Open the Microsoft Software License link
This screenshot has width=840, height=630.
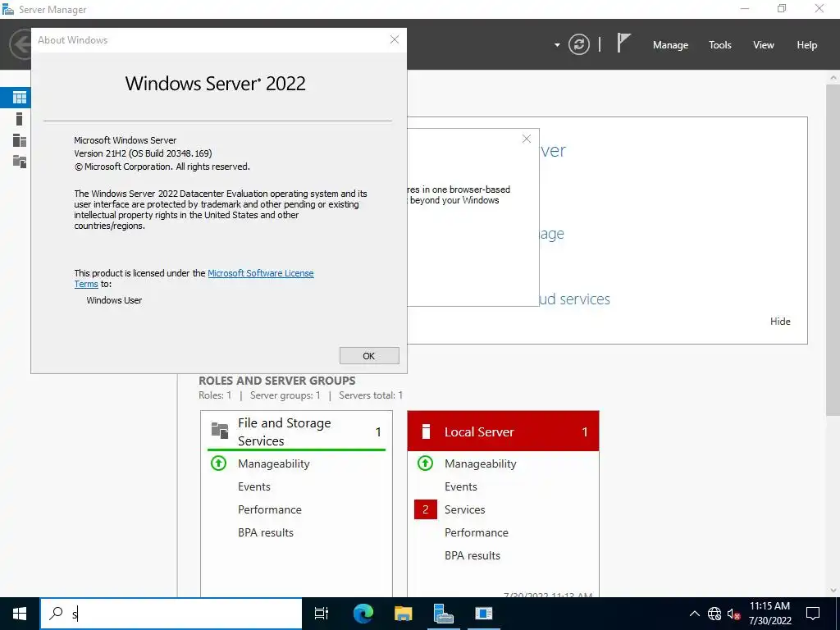coord(260,273)
